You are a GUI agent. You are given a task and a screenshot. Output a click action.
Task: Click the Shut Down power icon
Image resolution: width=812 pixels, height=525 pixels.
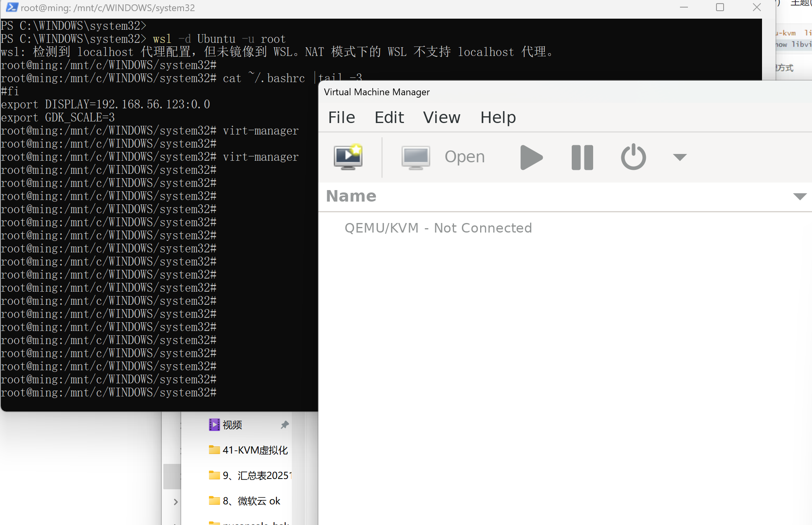(x=633, y=157)
